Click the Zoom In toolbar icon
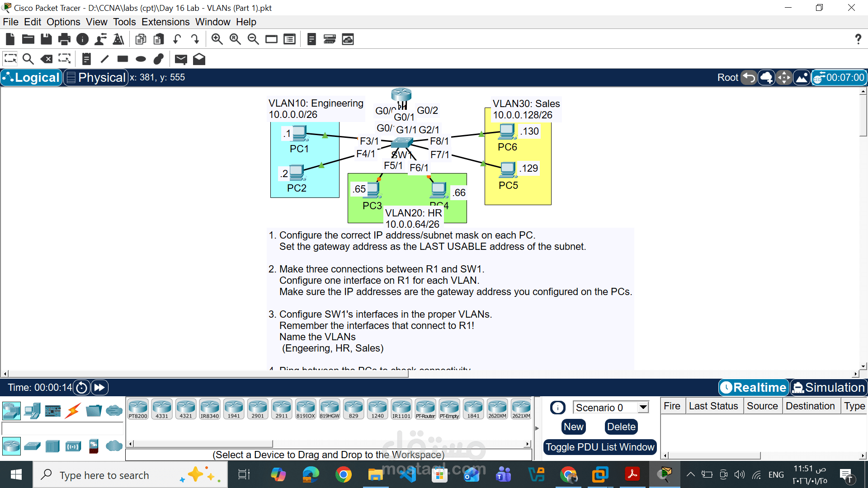 tap(217, 39)
